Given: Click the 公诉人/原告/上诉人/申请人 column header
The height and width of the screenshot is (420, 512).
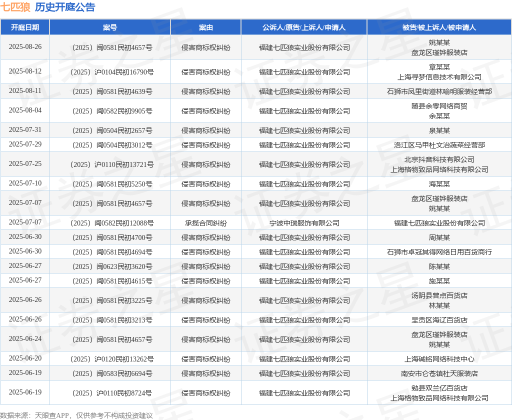Looking at the screenshot, I should [304, 27].
